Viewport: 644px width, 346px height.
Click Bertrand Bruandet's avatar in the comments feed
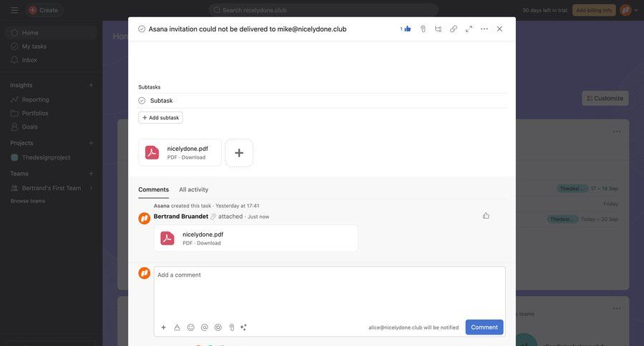(144, 218)
